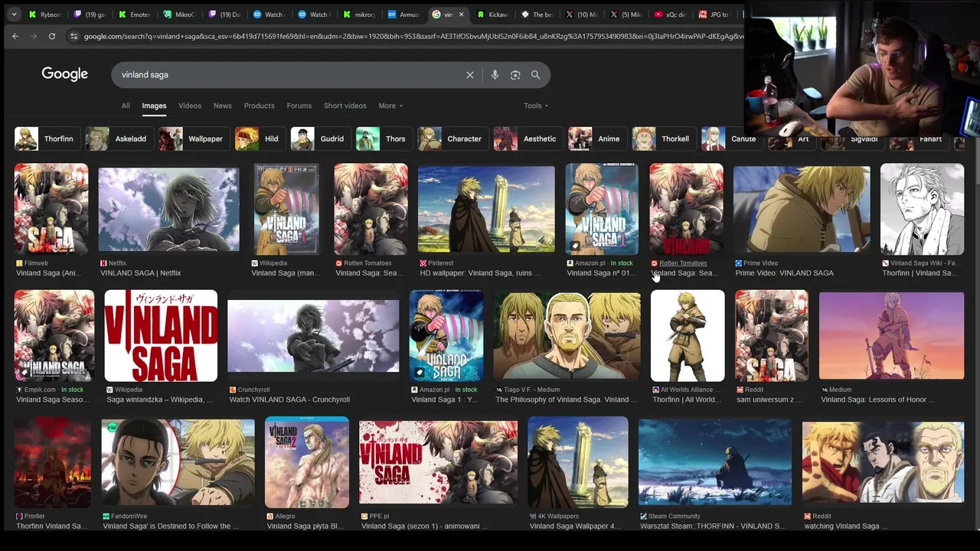Open the tab search dropdown arrow
This screenshot has height=551, width=980.
pyautogui.click(x=14, y=14)
